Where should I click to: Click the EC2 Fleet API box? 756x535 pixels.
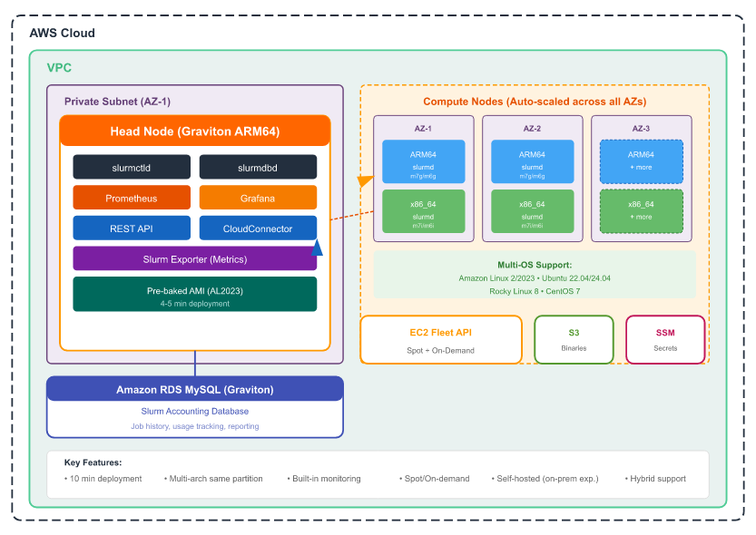pyautogui.click(x=441, y=339)
